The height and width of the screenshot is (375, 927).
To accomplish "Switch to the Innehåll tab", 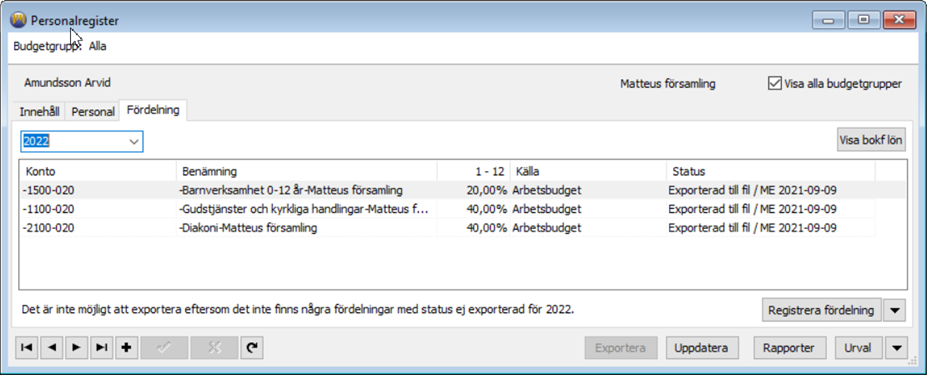I will point(40,112).
